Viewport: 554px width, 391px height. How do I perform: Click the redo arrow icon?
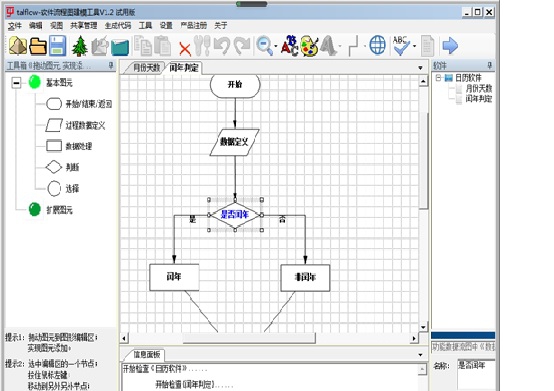click(x=242, y=46)
